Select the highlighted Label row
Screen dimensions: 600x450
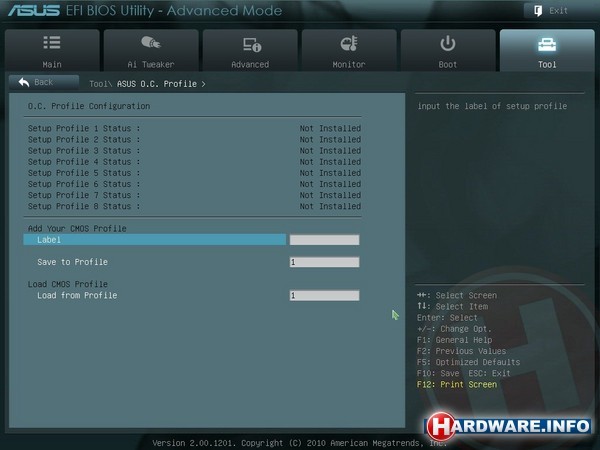(155, 240)
